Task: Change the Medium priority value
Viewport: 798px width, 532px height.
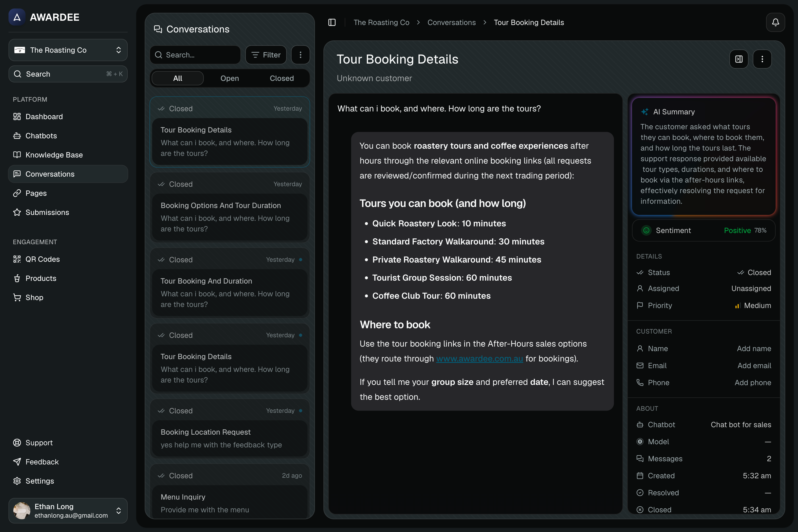Action: [753, 305]
